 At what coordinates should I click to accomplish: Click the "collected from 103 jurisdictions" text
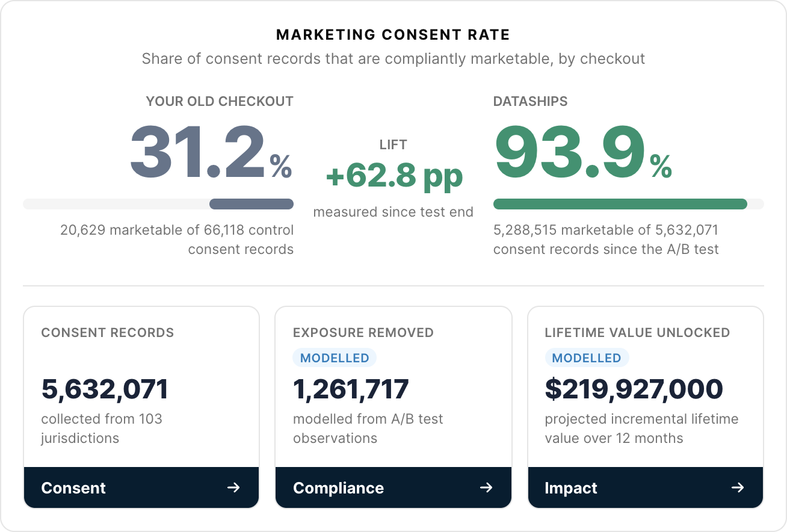(x=102, y=428)
